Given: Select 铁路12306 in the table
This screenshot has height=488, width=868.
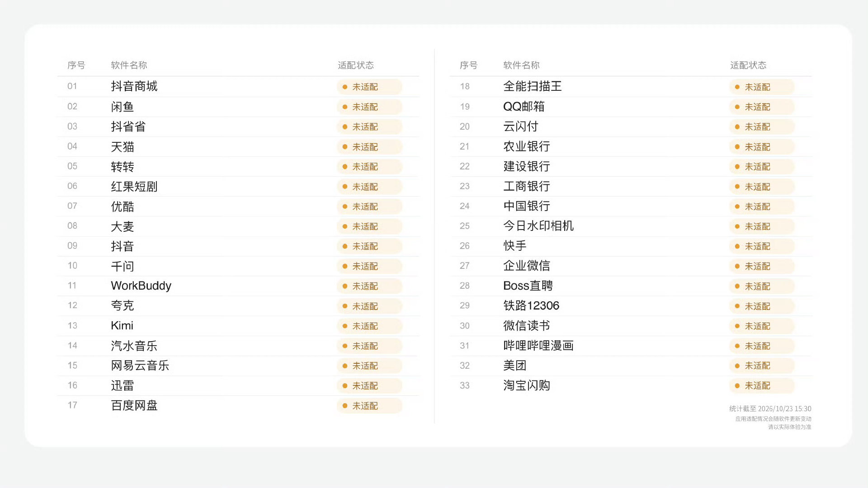Looking at the screenshot, I should 531,305.
